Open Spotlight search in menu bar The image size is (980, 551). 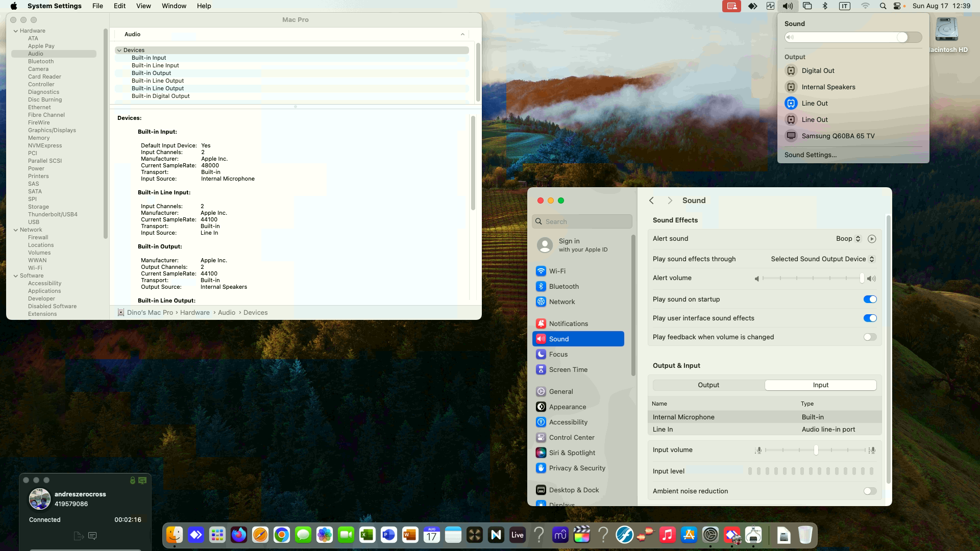[x=883, y=6]
